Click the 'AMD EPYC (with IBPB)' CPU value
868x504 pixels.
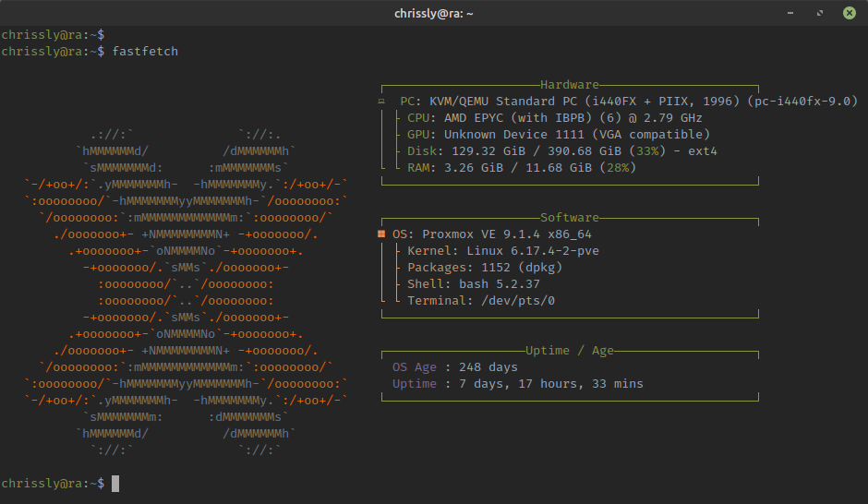coord(518,118)
